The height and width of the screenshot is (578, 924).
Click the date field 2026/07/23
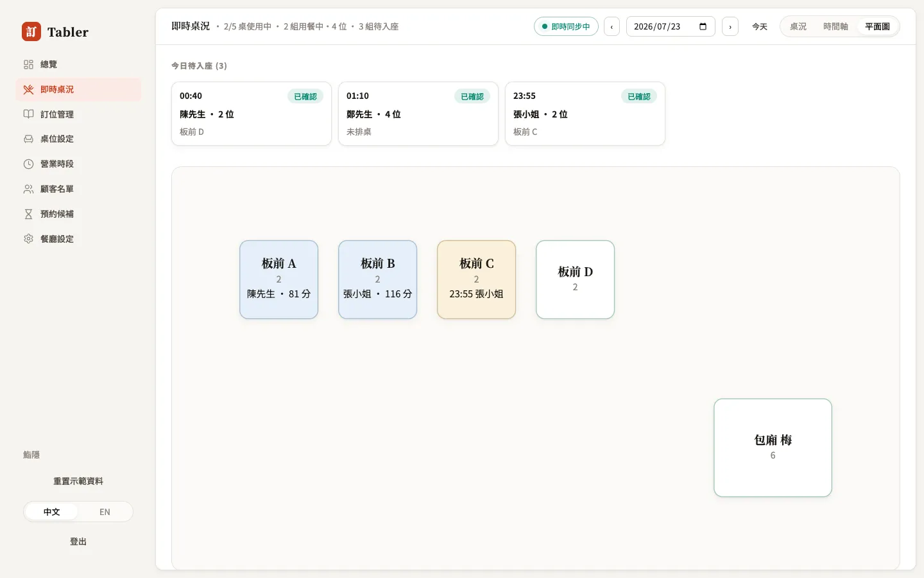[671, 26]
